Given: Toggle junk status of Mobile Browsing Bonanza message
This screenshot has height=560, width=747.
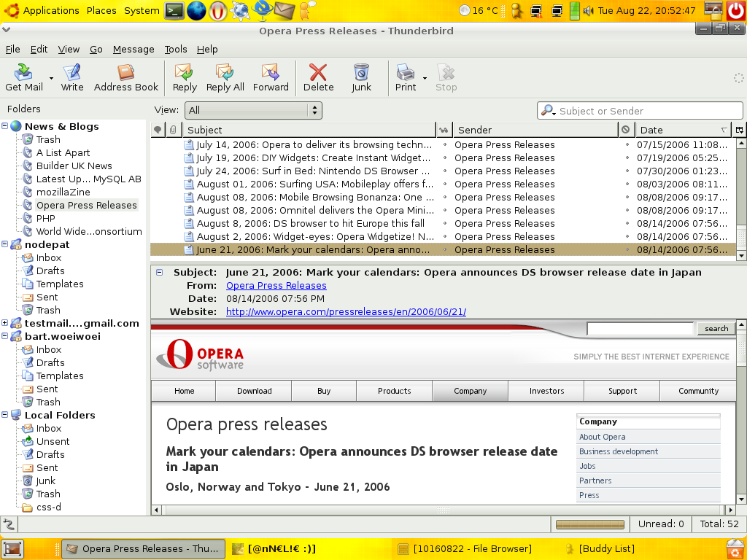Looking at the screenshot, I should coord(627,197).
